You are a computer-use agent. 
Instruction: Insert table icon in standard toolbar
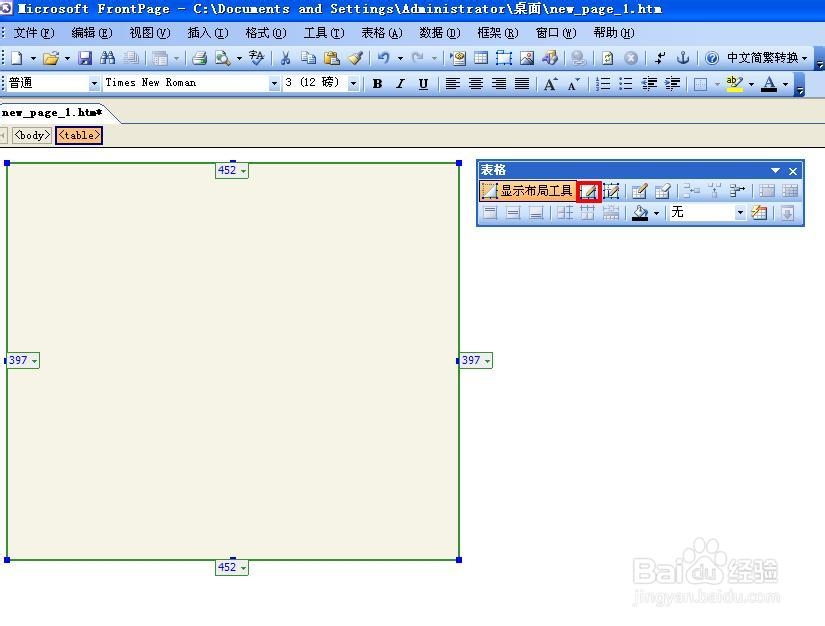point(481,58)
